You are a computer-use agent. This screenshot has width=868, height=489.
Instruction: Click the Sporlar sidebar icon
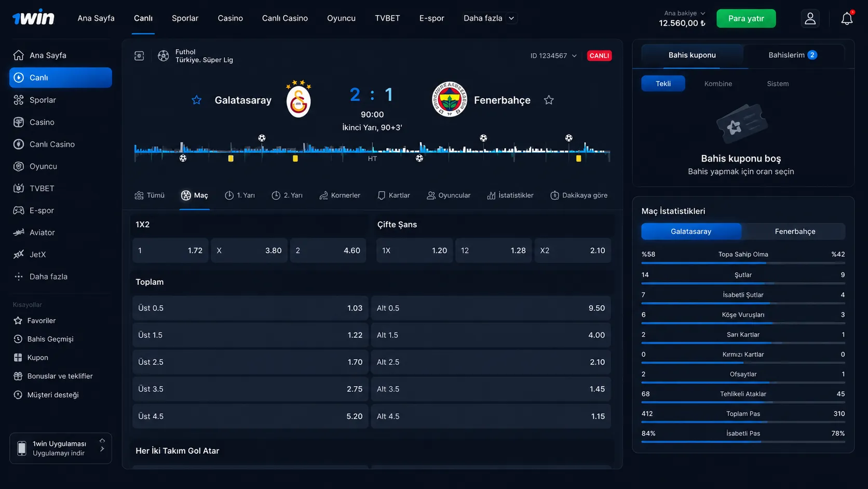(19, 100)
